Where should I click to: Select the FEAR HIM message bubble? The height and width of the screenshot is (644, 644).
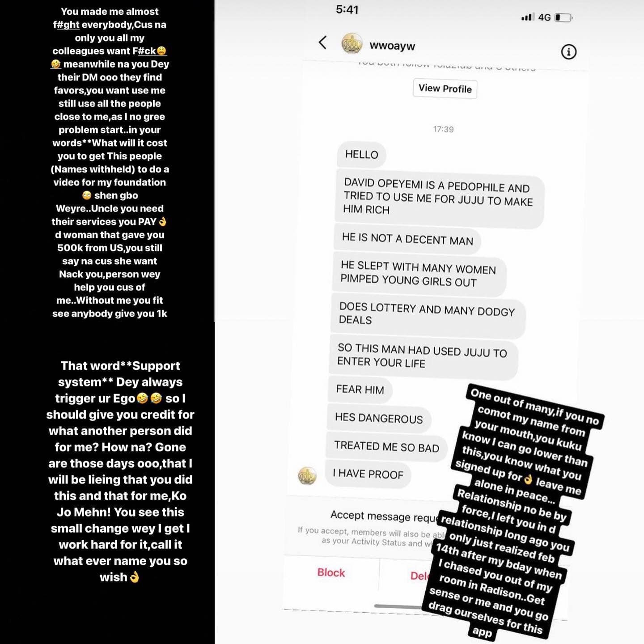[x=360, y=390]
